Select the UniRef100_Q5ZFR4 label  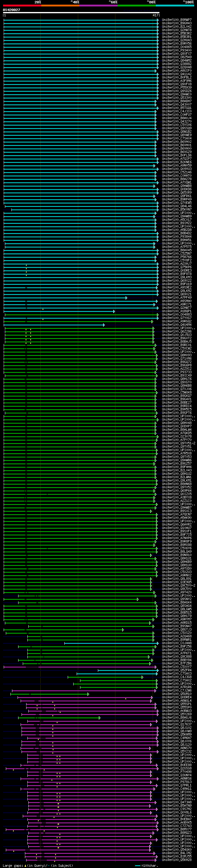177,670
